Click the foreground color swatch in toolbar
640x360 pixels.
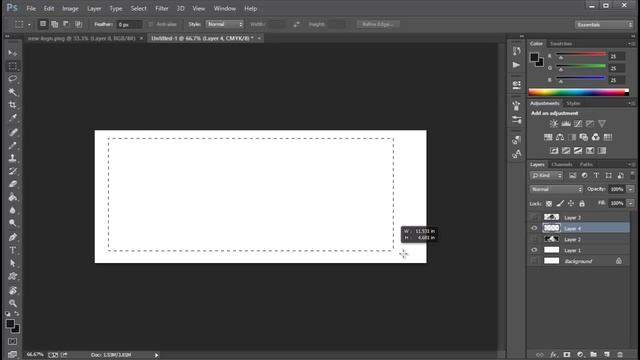(x=10, y=324)
